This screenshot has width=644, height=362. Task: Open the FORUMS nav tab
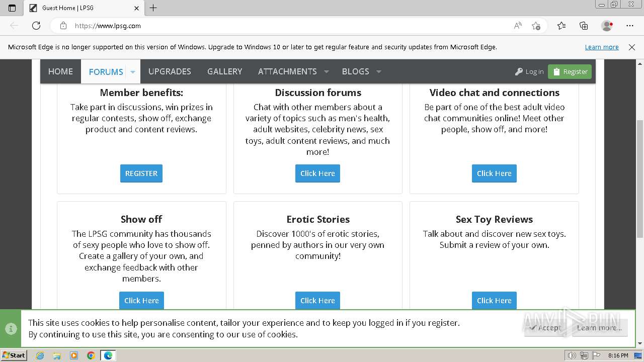point(106,71)
